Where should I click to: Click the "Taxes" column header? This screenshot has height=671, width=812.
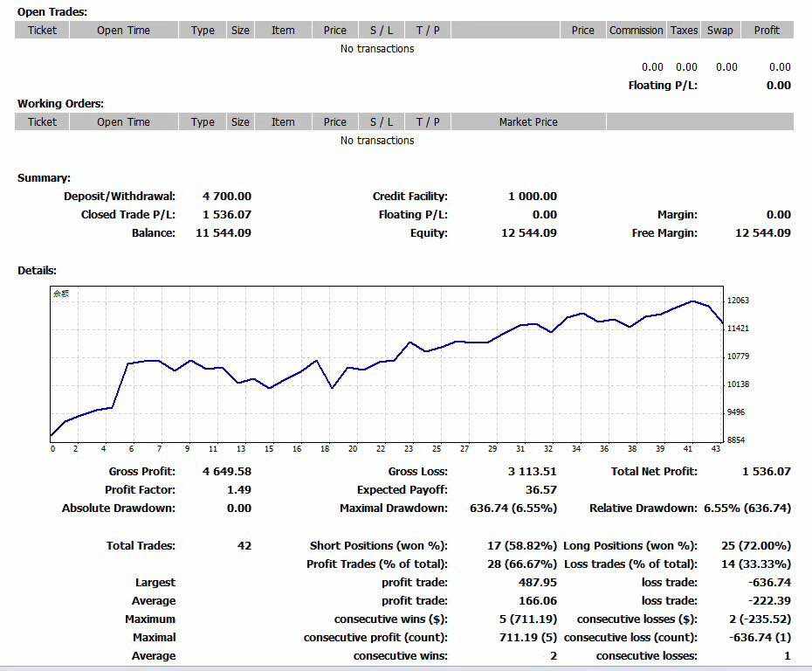[x=685, y=30]
